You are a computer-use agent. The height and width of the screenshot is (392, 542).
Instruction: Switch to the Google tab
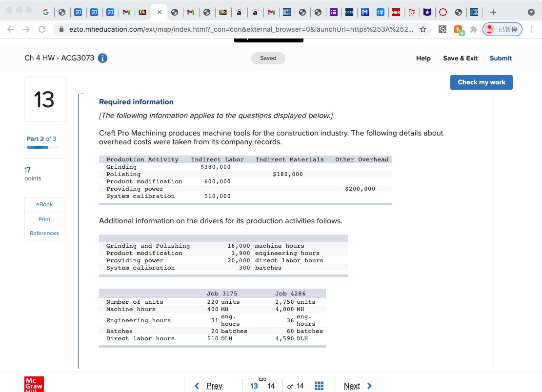(x=46, y=12)
